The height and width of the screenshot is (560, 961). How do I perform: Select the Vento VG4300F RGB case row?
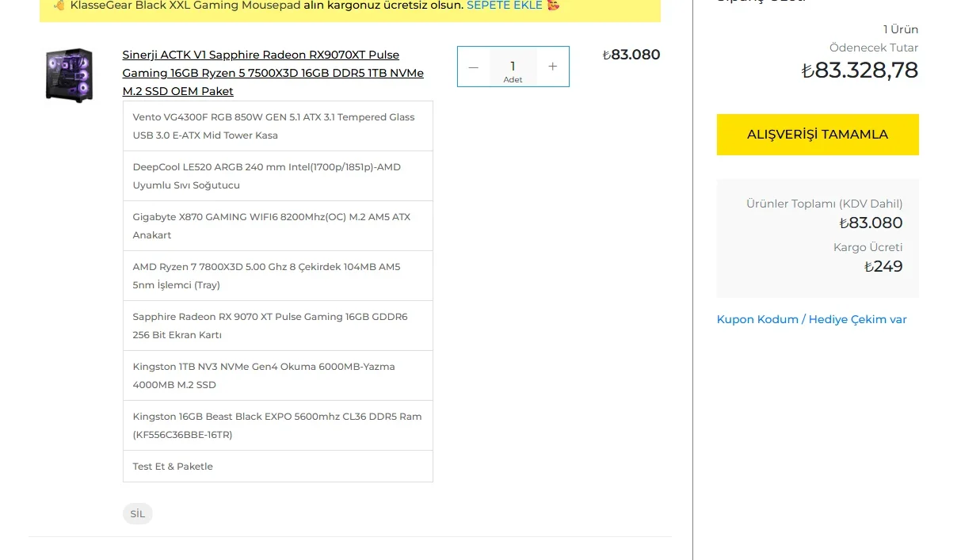click(x=278, y=126)
